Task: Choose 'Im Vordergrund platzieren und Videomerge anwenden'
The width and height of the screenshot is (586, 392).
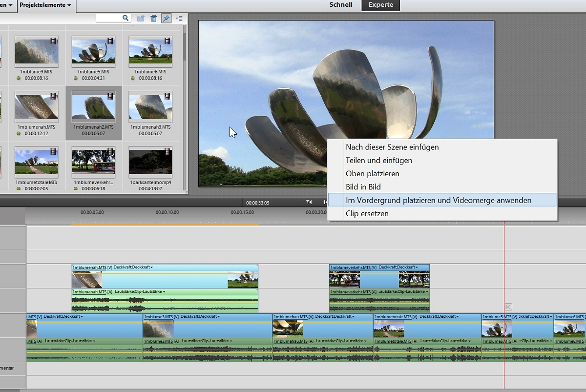Action: coord(442,200)
